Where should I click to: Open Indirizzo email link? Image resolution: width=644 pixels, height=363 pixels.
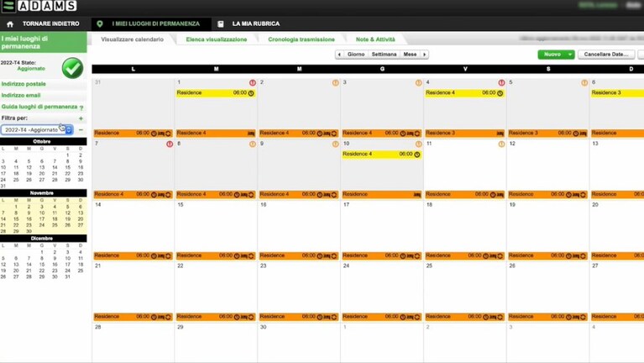pos(20,96)
